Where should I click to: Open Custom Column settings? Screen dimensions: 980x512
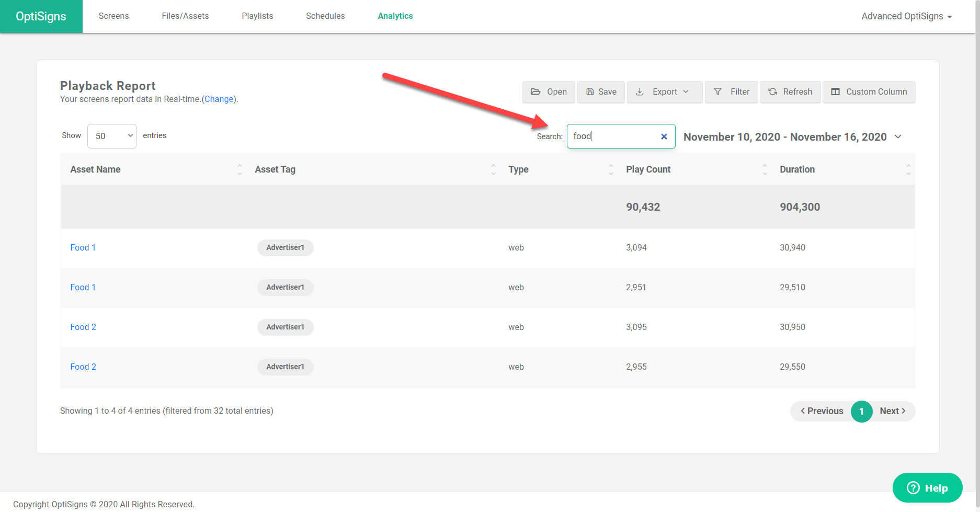[869, 92]
